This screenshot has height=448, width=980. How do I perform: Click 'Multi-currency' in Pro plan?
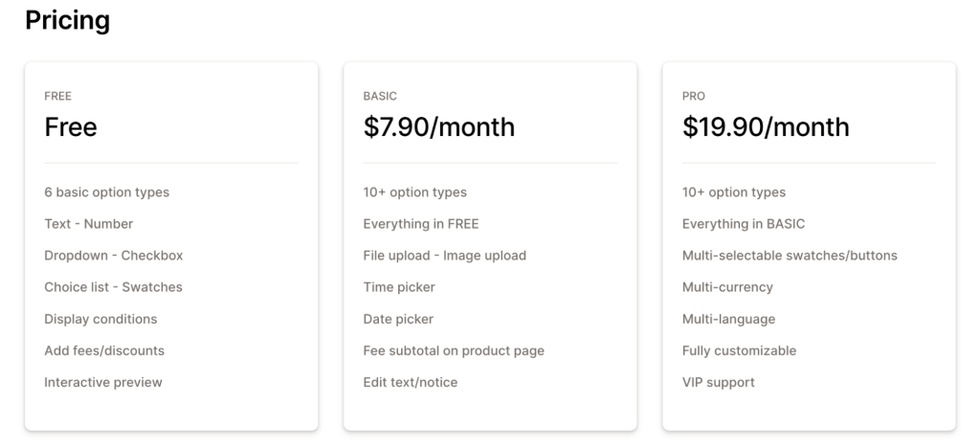[x=727, y=287]
